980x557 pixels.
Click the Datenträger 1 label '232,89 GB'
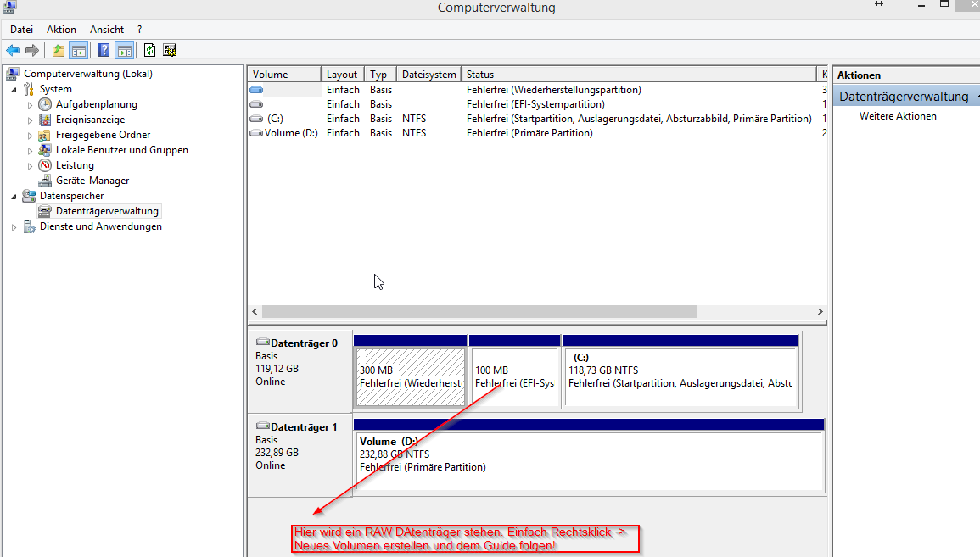[x=277, y=453]
